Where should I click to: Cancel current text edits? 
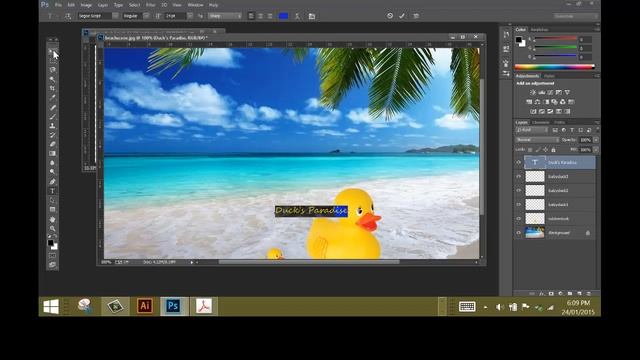click(x=390, y=16)
